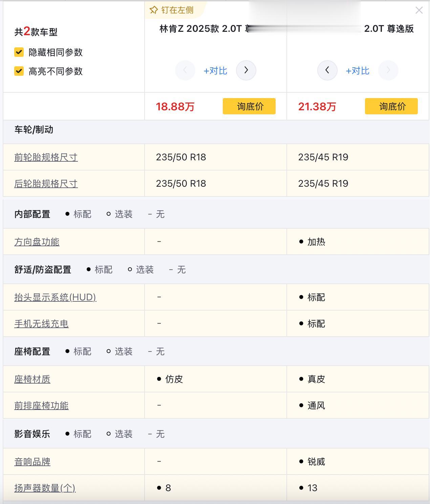Image resolution: width=430 pixels, height=504 pixels.
Task: Open the 后轮胎规格尺寸 parameter link
Action: tap(46, 184)
